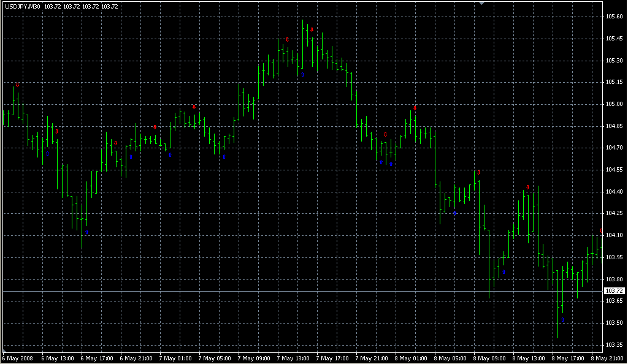Click the blue arrow near 103.85 after 8 May 09:00
Screen dimensions: 628x364
504,272
